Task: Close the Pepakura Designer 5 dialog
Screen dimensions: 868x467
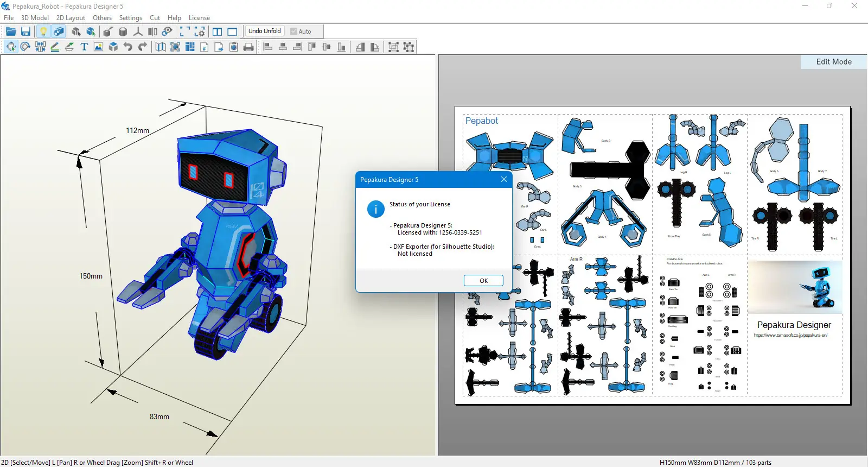Action: [504, 180]
